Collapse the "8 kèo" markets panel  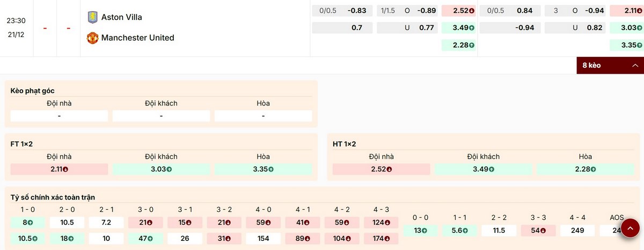(x=610, y=66)
